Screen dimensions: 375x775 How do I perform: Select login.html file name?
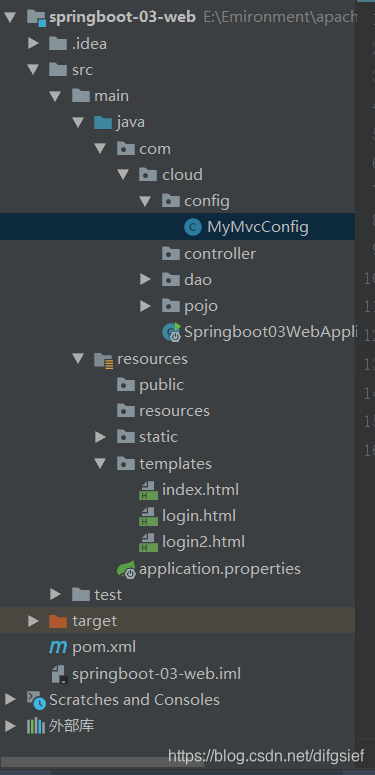pos(199,516)
